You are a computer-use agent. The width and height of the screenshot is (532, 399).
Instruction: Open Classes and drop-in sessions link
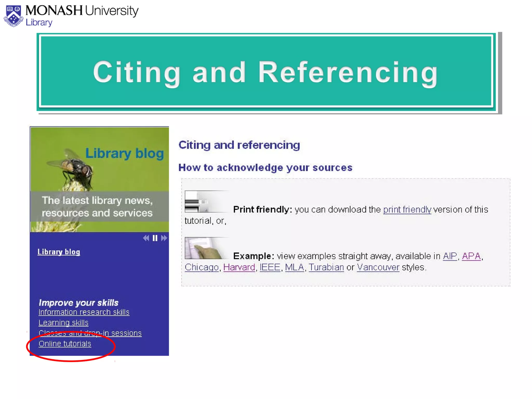coord(90,333)
